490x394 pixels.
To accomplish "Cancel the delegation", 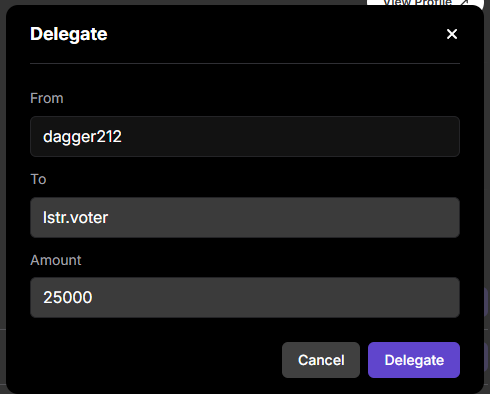I will click(321, 360).
